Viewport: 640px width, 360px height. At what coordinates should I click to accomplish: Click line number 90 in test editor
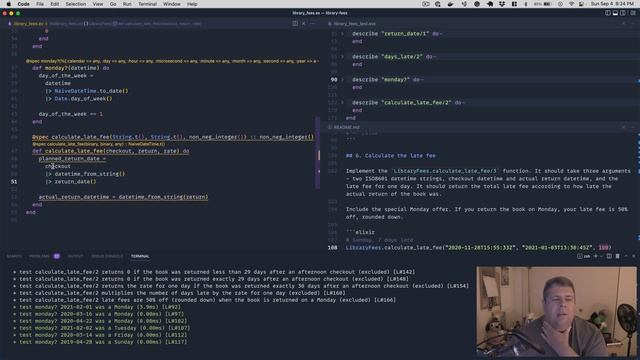pos(334,80)
